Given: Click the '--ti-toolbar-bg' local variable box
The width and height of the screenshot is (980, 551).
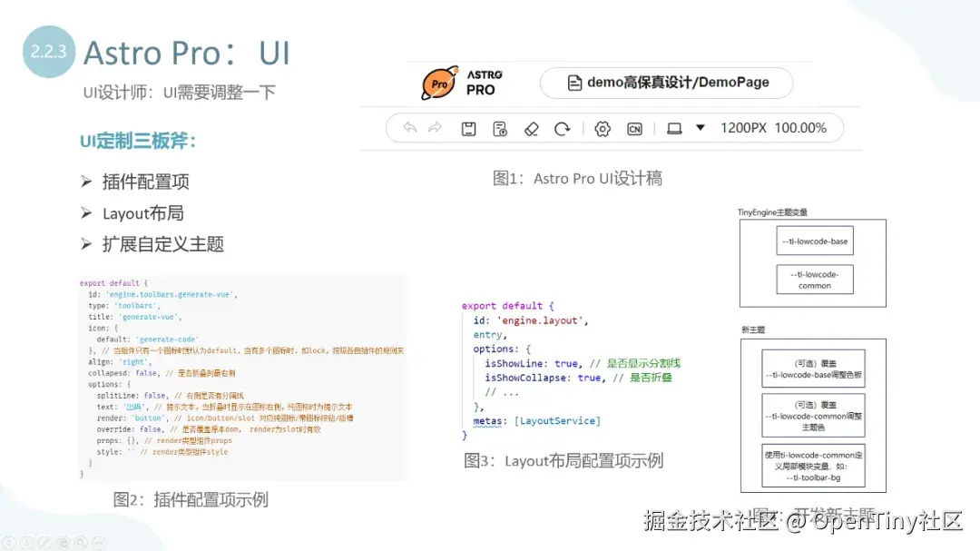Looking at the screenshot, I should [813, 466].
